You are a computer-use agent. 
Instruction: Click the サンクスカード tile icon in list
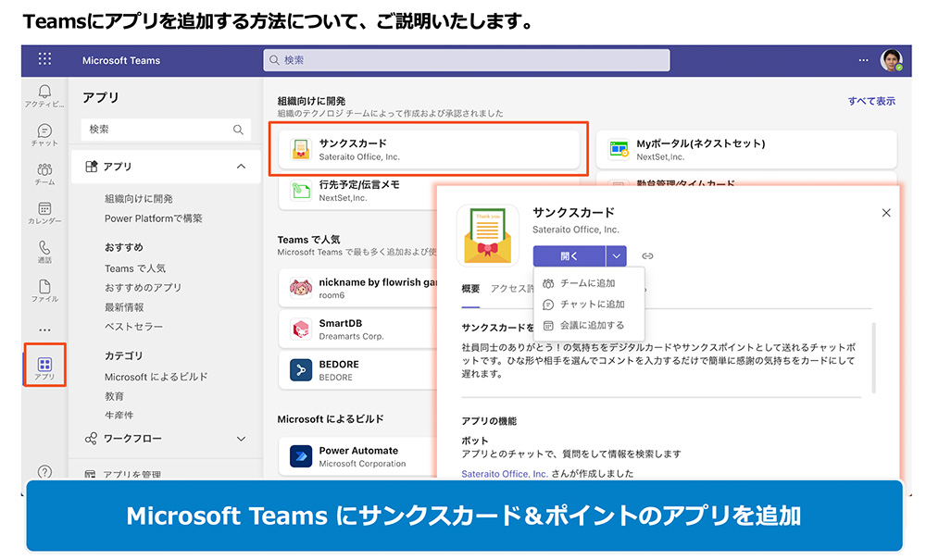(x=301, y=149)
